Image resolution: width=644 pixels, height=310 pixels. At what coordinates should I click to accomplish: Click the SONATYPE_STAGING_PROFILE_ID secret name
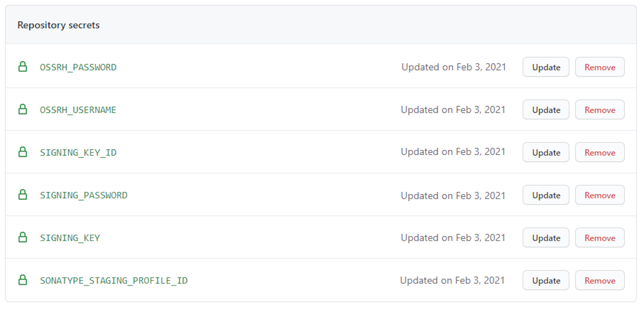coord(114,281)
